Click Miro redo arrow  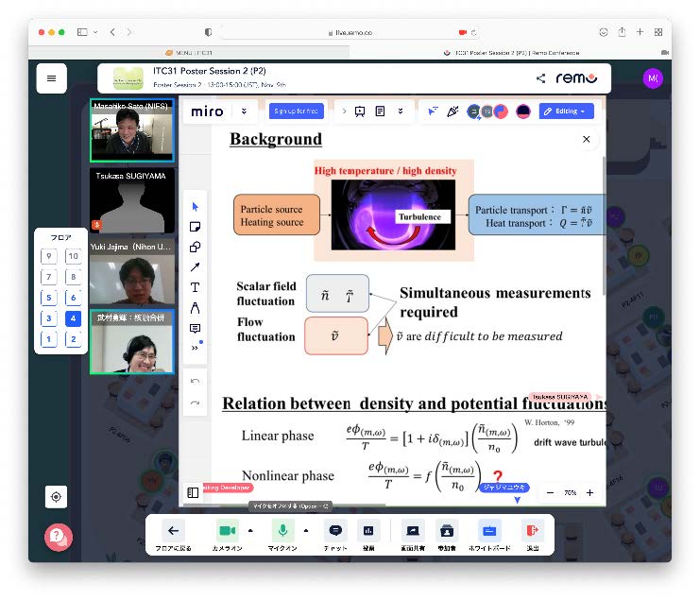(x=196, y=403)
